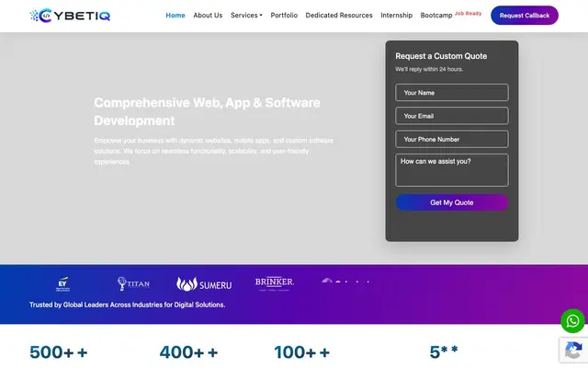The image size is (588, 368).
Task: Go to the Home nav item
Action: click(175, 16)
